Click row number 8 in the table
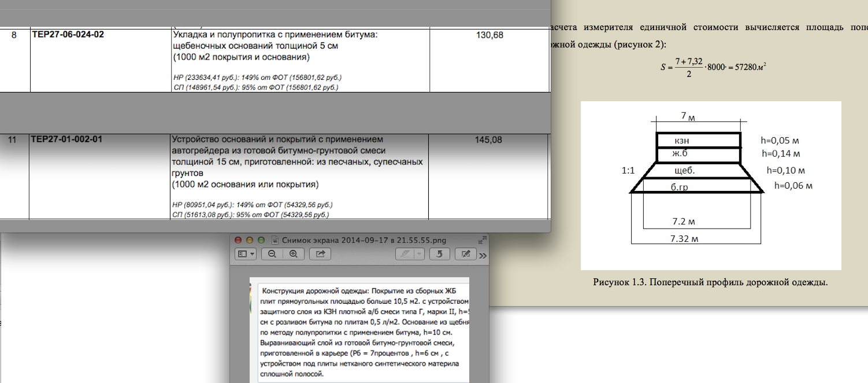Screen dimensions: 868x383 [x=14, y=35]
